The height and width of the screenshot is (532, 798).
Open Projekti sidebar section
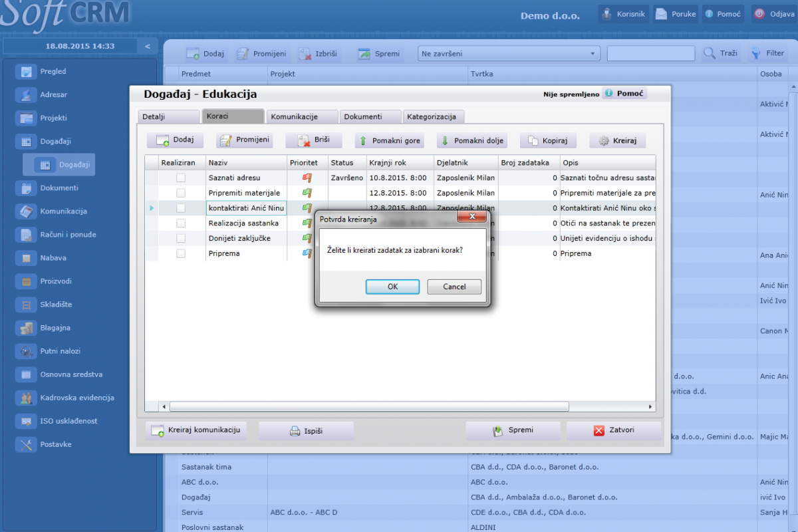pyautogui.click(x=53, y=118)
